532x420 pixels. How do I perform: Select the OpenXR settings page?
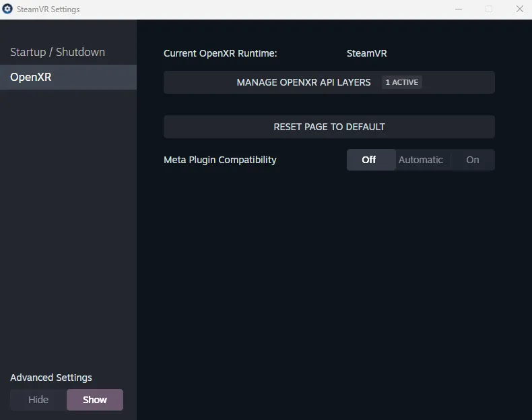31,78
